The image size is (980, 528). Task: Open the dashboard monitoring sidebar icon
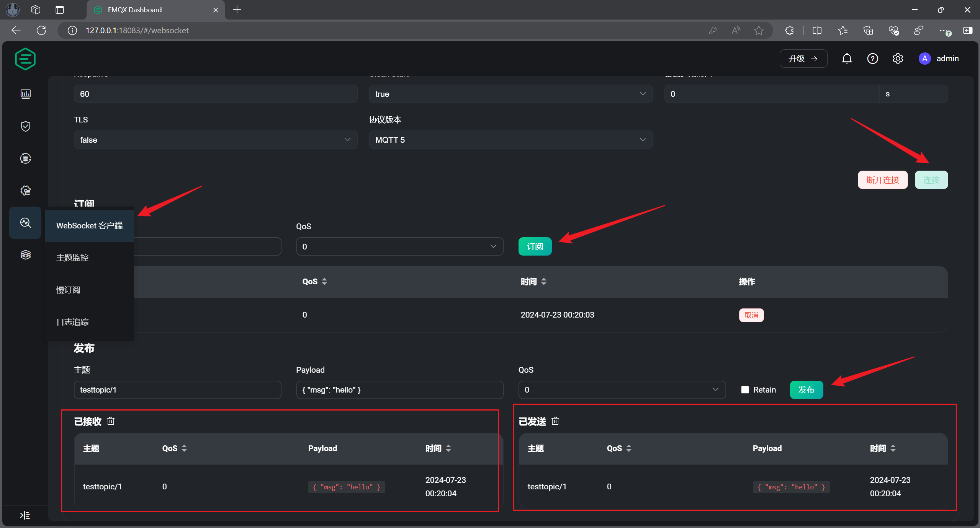[x=25, y=94]
